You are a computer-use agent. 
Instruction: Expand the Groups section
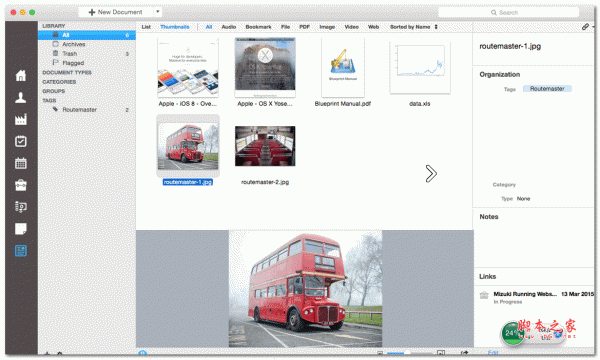[54, 91]
